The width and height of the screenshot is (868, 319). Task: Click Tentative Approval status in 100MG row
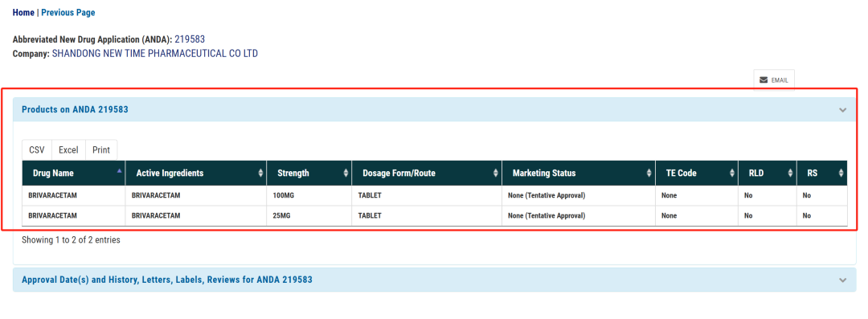(x=579, y=195)
